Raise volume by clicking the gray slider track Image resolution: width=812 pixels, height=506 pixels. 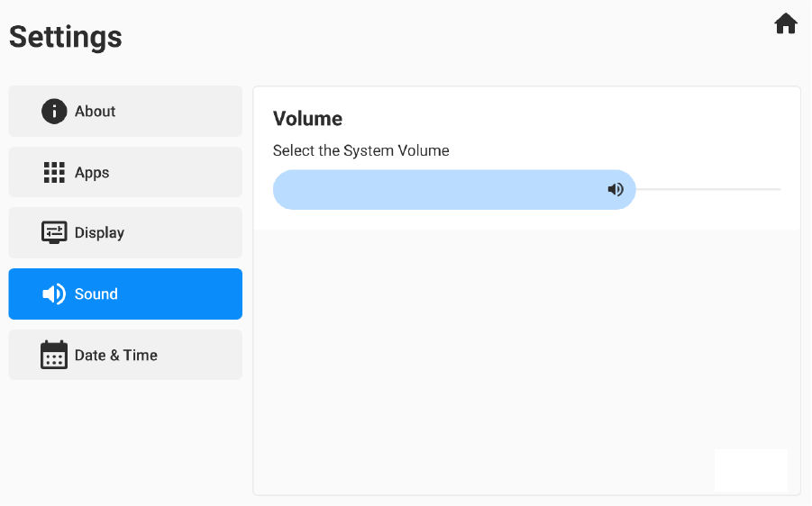pyautogui.click(x=712, y=190)
